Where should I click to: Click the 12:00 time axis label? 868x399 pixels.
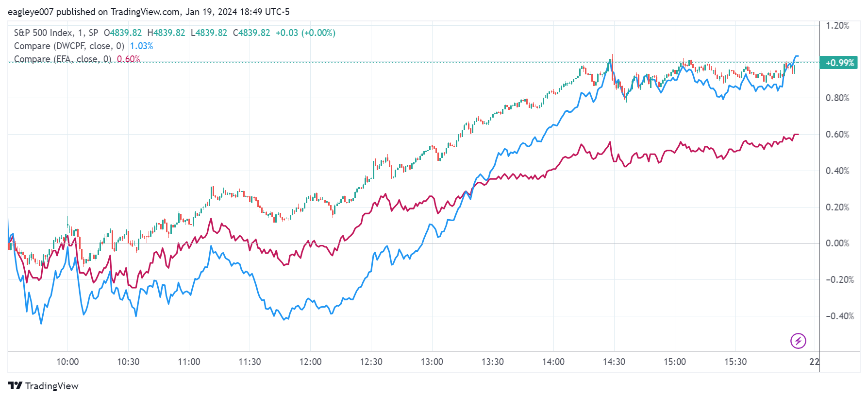310,362
